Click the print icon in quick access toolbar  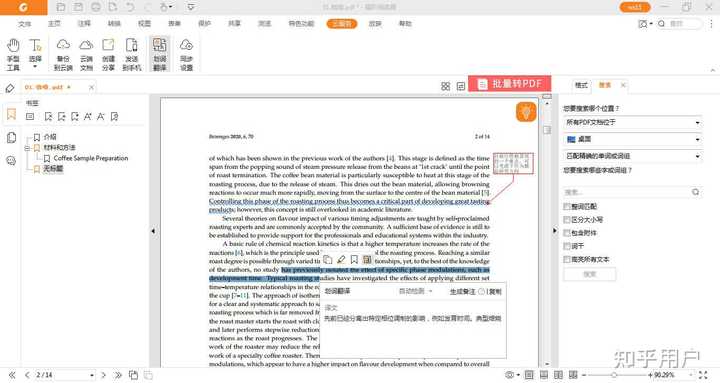[x=96, y=7]
